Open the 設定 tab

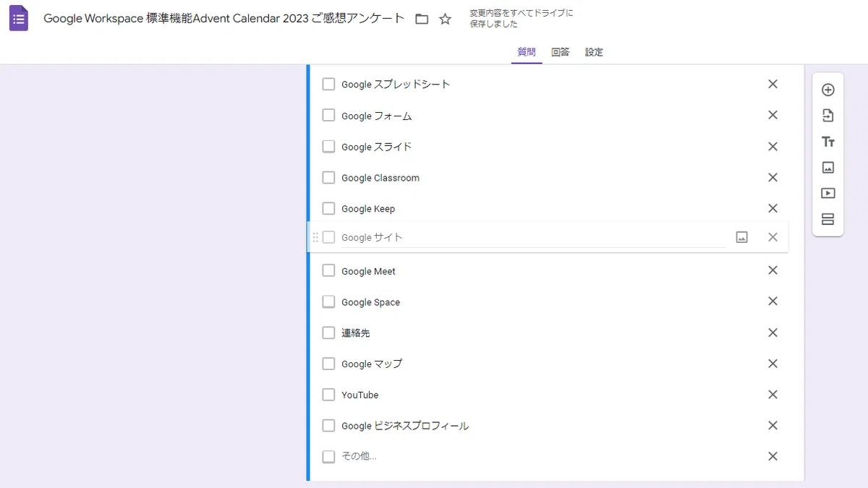pos(594,52)
